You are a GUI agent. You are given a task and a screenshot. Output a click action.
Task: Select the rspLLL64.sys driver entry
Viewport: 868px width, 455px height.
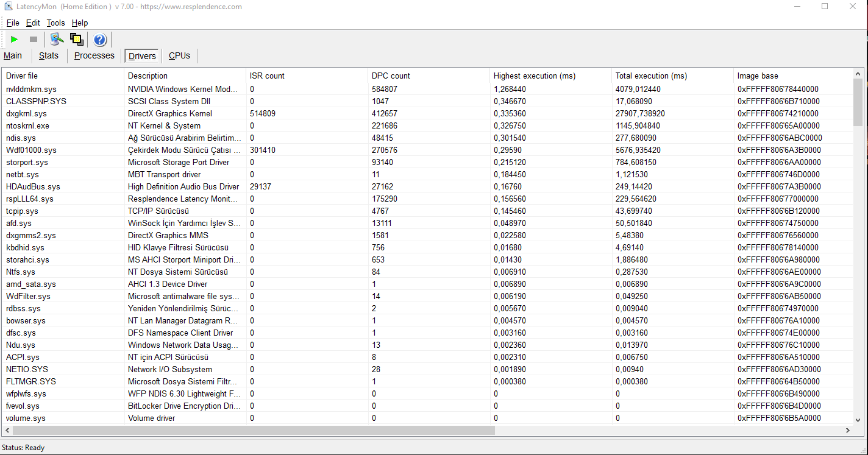428,199
